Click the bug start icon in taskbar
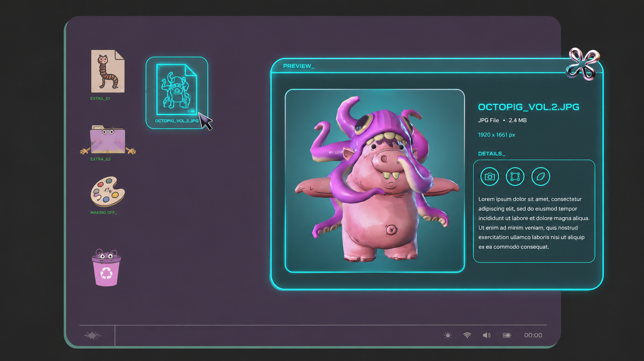The image size is (644, 361). click(92, 335)
